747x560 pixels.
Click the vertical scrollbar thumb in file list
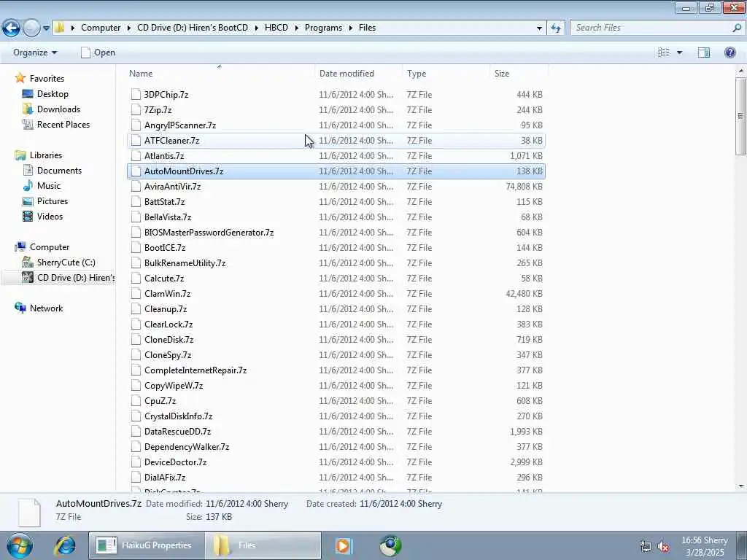[x=741, y=116]
